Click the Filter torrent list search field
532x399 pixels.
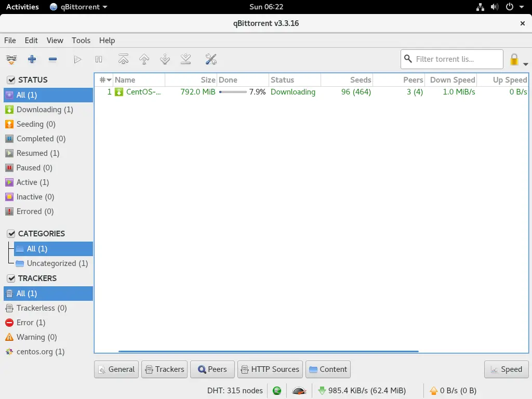coord(452,59)
